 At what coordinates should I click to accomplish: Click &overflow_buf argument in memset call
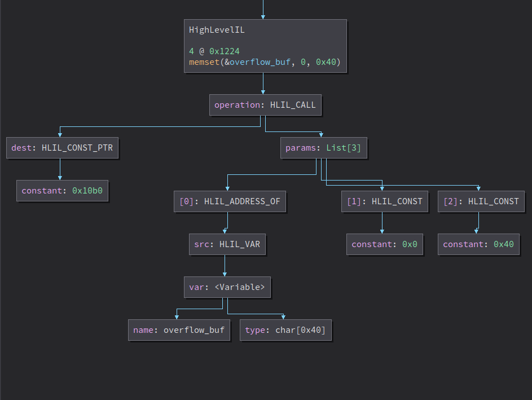pos(258,61)
